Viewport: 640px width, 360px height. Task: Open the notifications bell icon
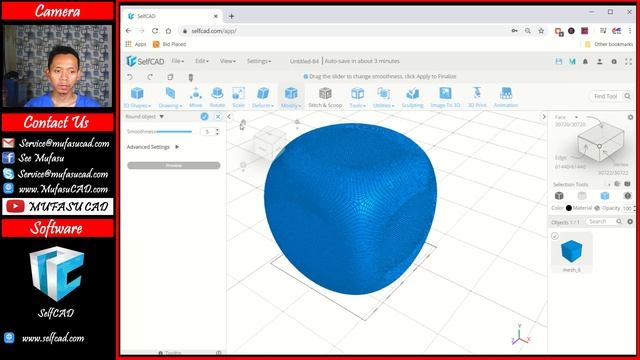[x=585, y=61]
